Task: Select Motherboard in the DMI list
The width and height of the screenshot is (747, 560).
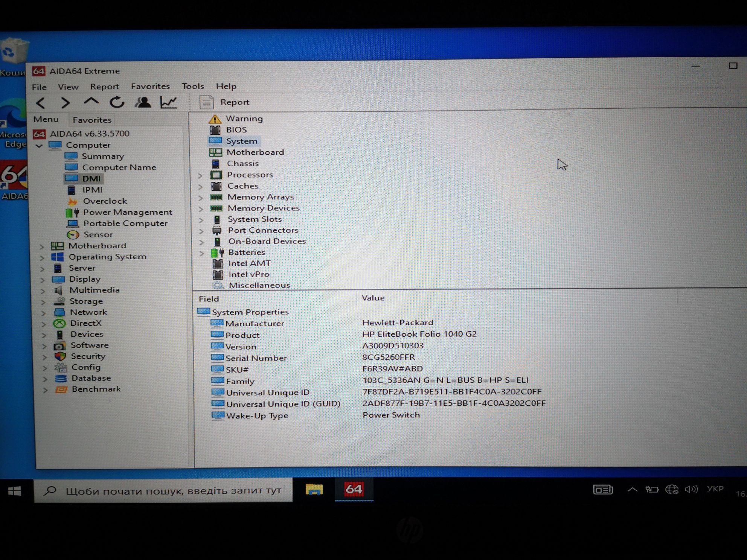Action: 255,152
